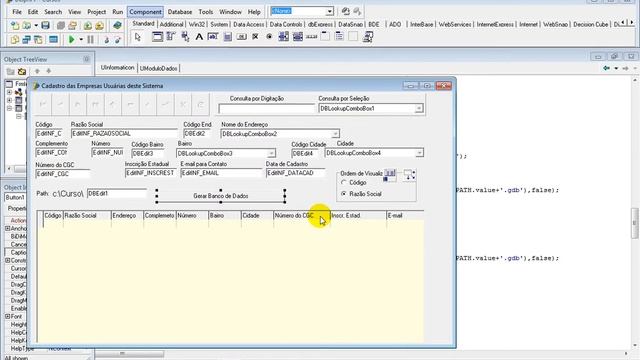Switch to the InterBase palette tab
Viewport: 640px width, 360px height.
tap(421, 24)
